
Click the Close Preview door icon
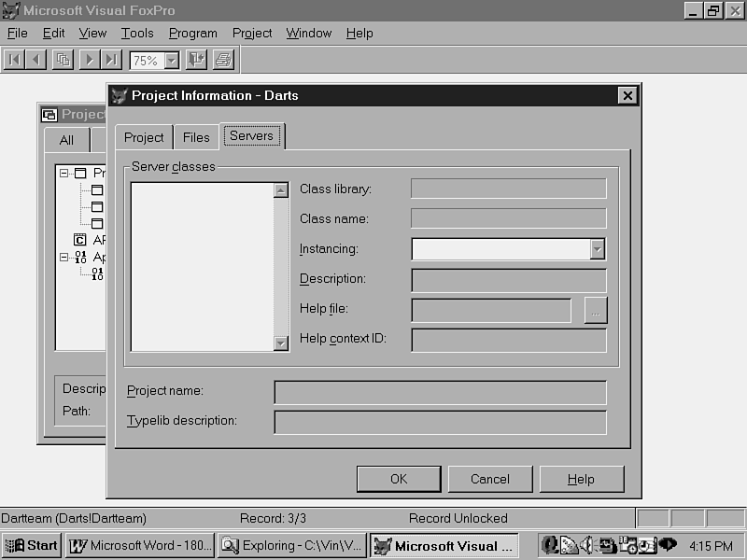coord(196,60)
